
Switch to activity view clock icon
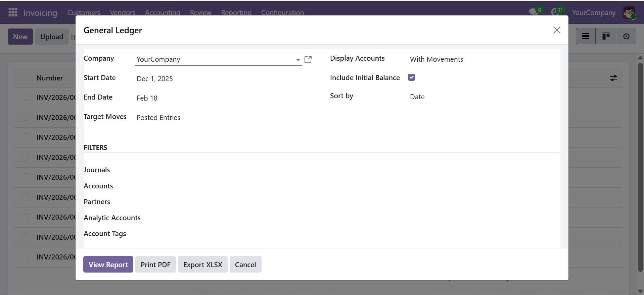click(x=626, y=36)
